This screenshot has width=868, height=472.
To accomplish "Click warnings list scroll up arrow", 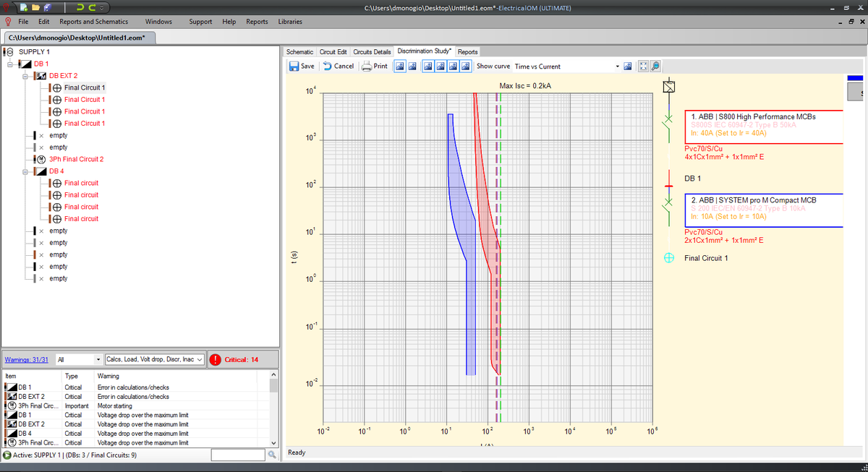I will (x=273, y=375).
